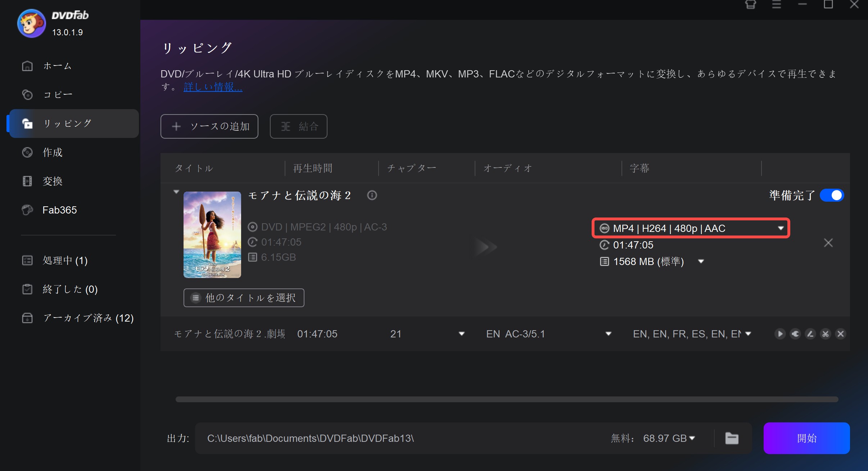The image size is (868, 471).
Task: Click the 字幕 column header
Action: click(x=639, y=168)
